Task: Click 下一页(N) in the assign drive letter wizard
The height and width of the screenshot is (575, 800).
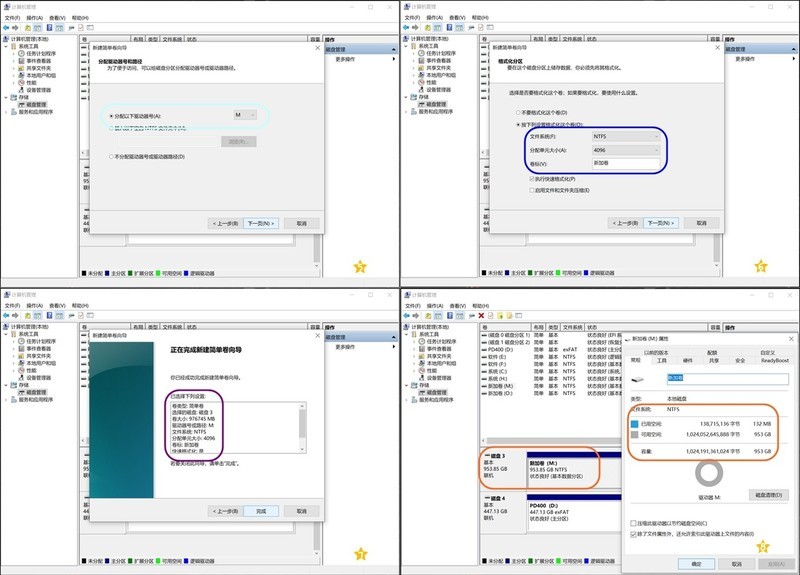Action: point(261,223)
